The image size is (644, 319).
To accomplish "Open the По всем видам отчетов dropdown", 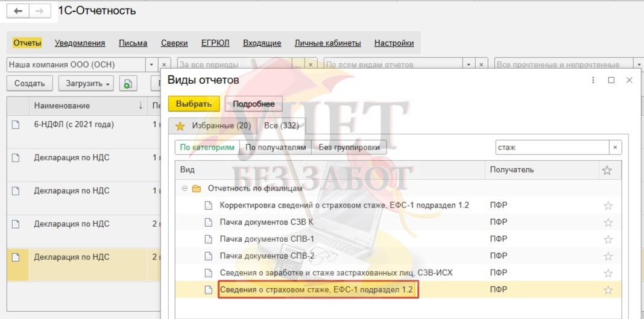I will [469, 65].
